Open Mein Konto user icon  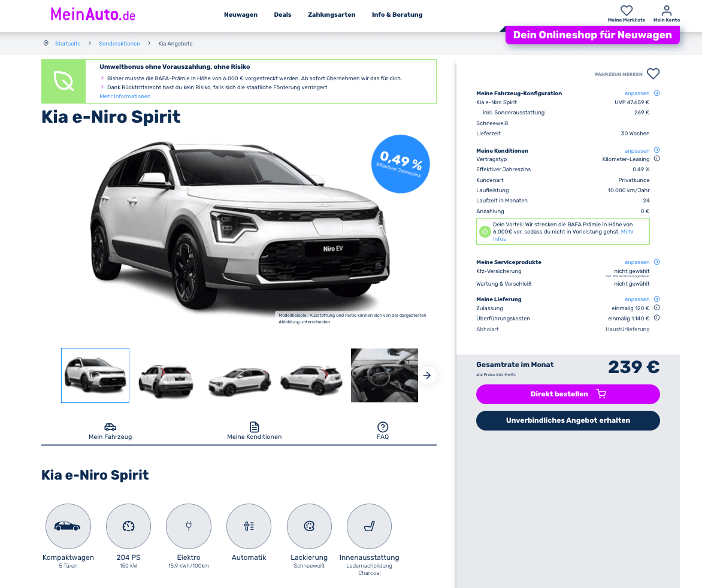point(667,10)
